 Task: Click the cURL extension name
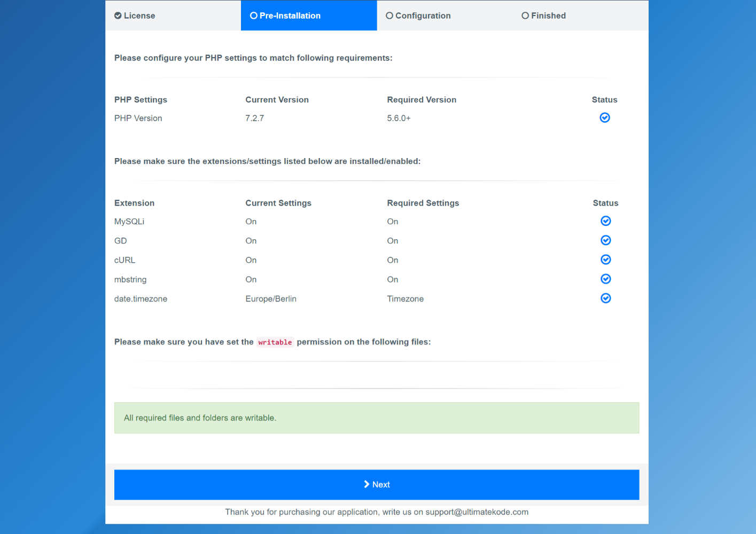click(125, 260)
